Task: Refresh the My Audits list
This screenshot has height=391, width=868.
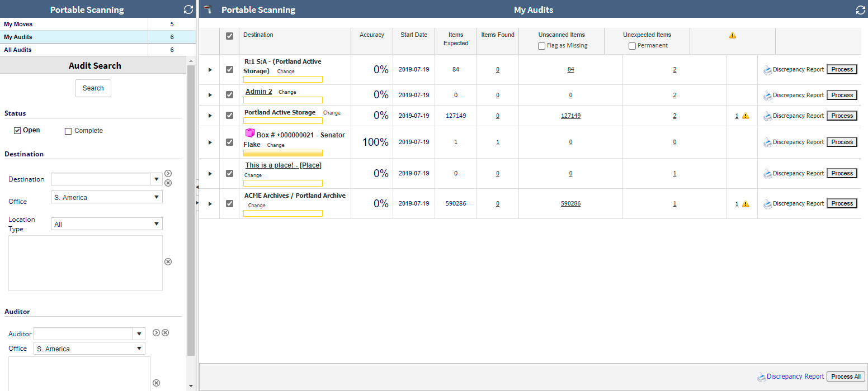Action: point(860,9)
